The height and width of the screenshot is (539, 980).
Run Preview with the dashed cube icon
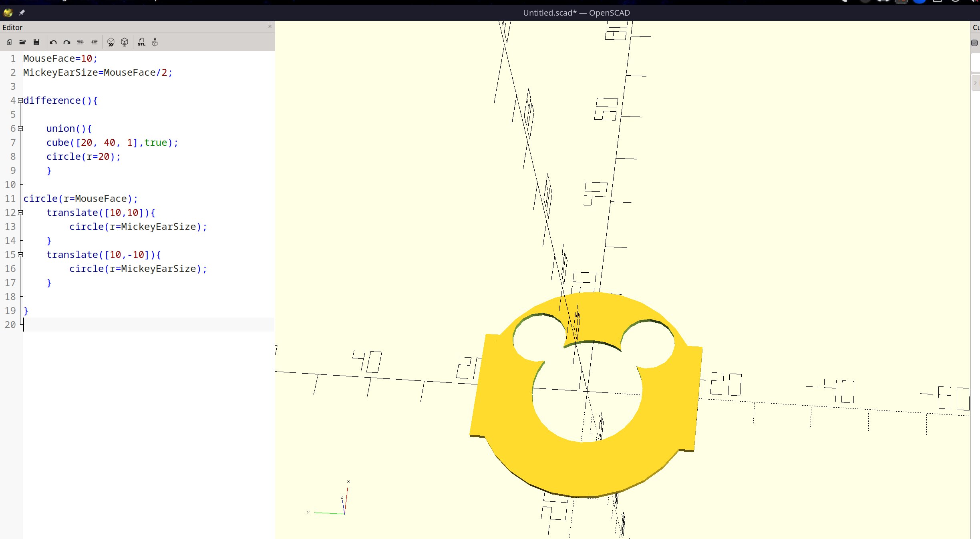click(111, 42)
